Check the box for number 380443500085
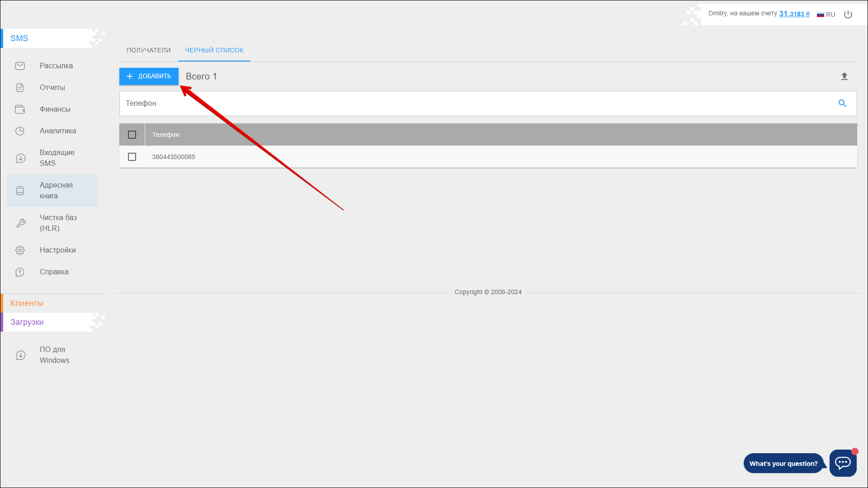Screen dimensions: 868x488 click(132, 157)
